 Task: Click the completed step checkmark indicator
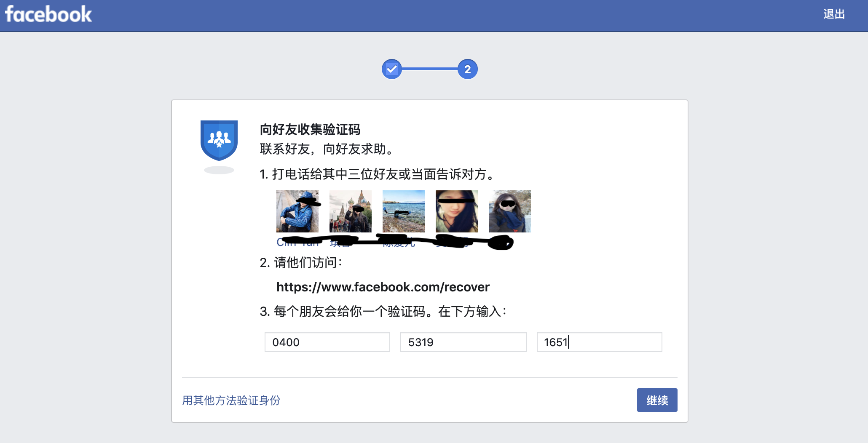tap(392, 69)
